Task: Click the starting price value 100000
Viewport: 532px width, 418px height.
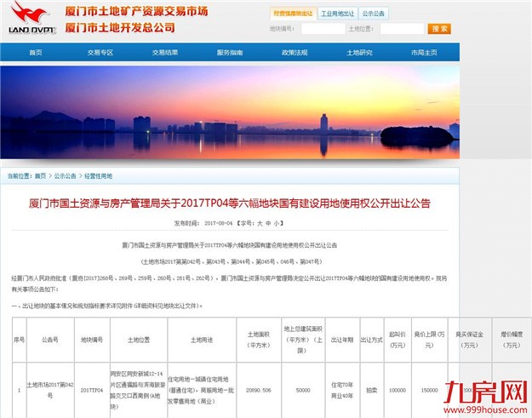Action: pos(398,390)
